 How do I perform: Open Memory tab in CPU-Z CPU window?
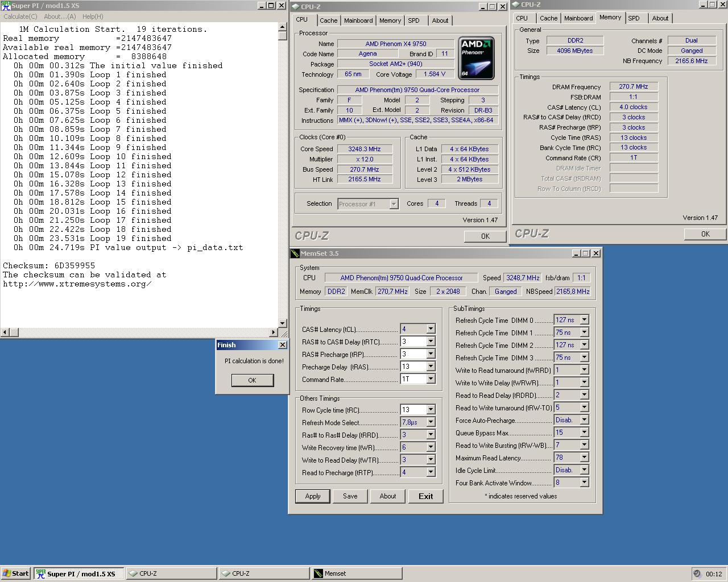[390, 20]
